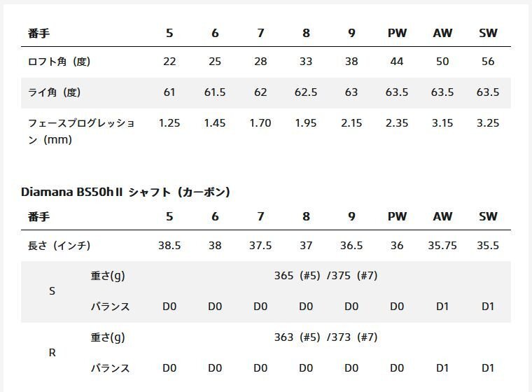Select length value 35.75 for AW
This screenshot has height=392, width=532.
click(x=442, y=246)
